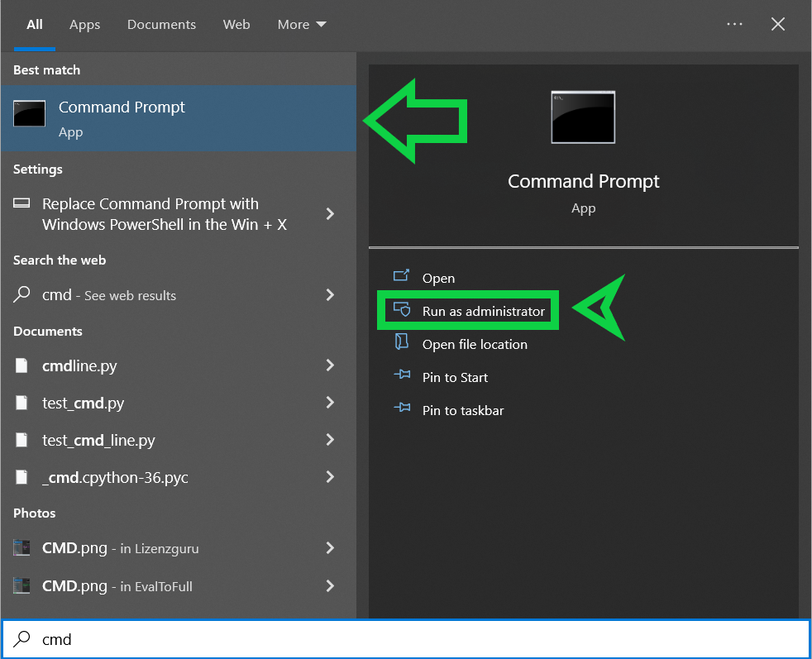Viewport: 812px width, 659px height.
Task: Click the Open file location folder icon
Action: tap(402, 341)
